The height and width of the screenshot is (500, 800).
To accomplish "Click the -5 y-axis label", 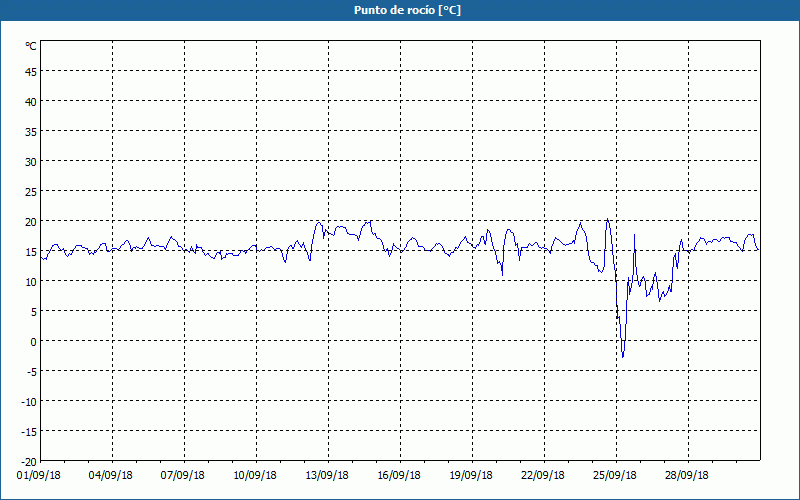I will click(30, 372).
